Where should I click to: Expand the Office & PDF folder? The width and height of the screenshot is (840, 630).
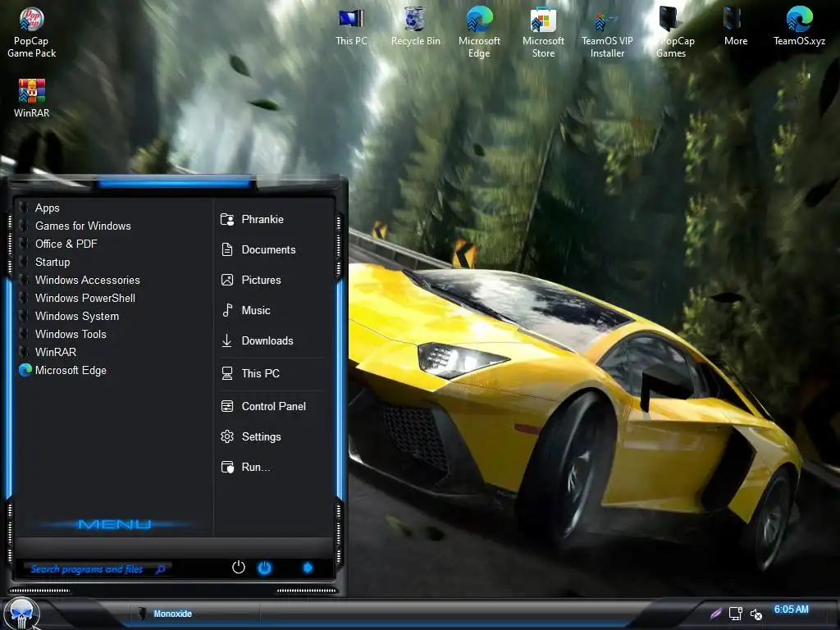click(58, 244)
